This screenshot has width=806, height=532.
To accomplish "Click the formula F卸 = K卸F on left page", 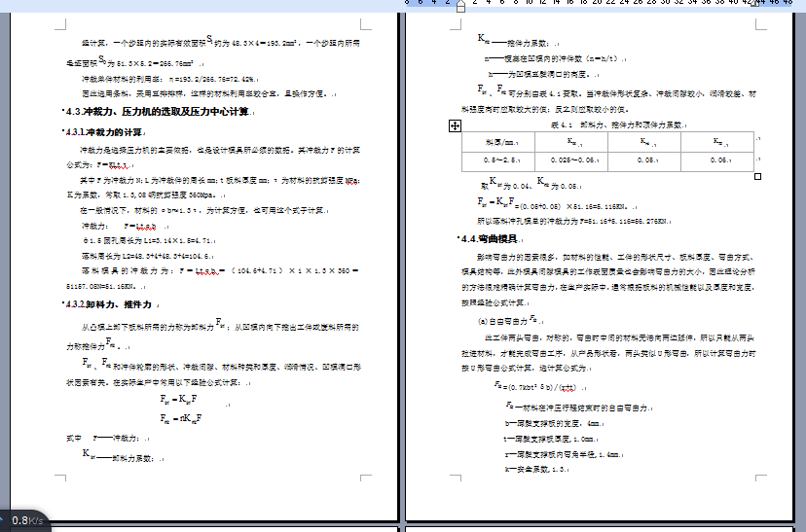I will [x=178, y=399].
